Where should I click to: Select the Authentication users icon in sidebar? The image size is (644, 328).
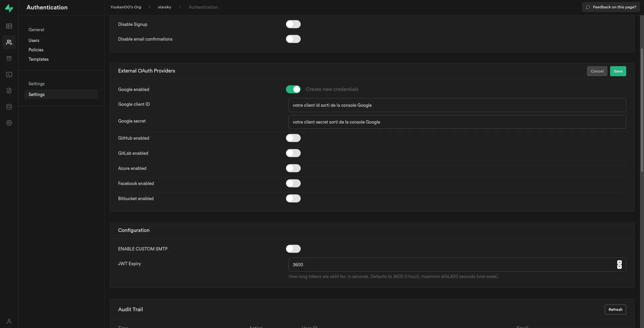coord(9,42)
